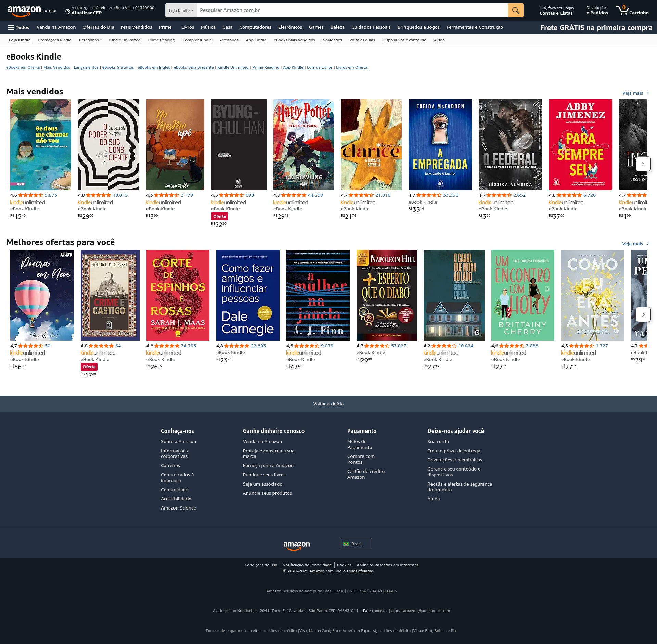Open Como fazer amigos e influenciar pessoas cover

pyautogui.click(x=248, y=295)
